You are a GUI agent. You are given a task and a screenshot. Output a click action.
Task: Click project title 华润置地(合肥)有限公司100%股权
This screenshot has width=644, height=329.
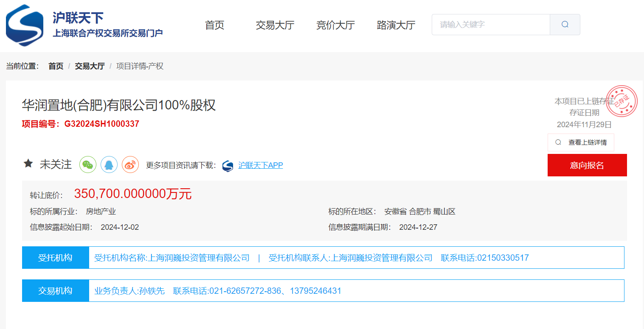click(x=119, y=105)
